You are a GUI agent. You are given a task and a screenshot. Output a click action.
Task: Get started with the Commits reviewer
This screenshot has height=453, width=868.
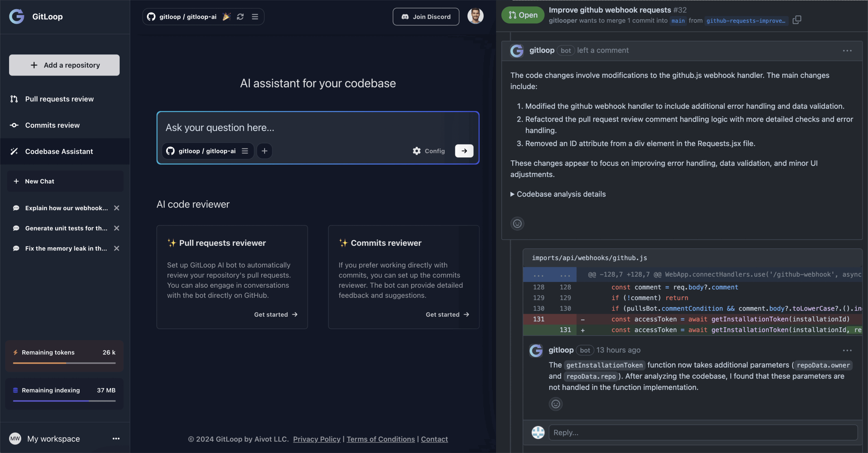(447, 314)
